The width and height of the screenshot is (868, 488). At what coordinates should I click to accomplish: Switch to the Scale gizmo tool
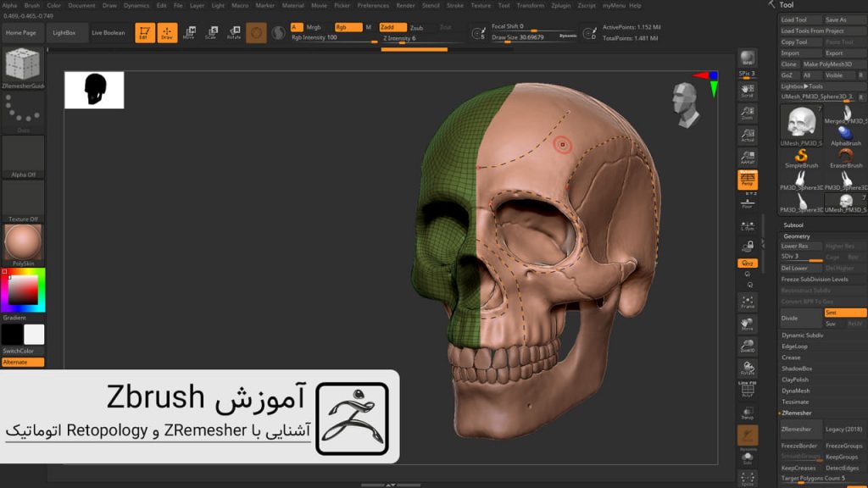tap(211, 33)
